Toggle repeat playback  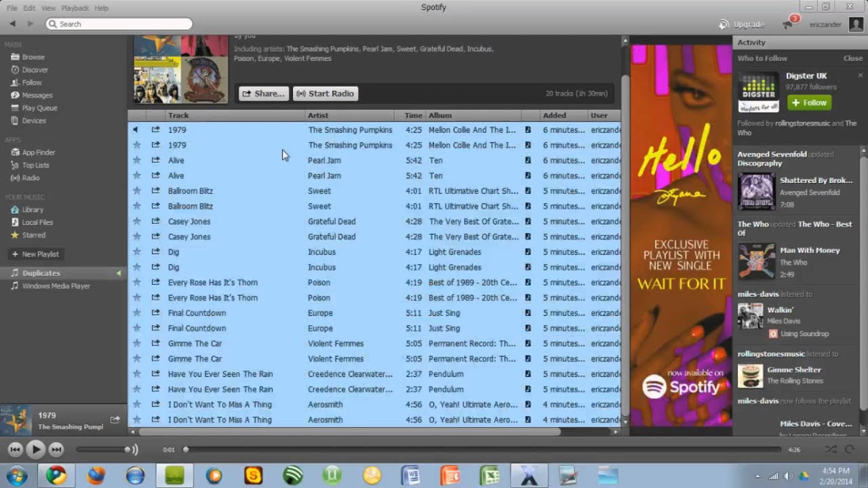point(849,449)
